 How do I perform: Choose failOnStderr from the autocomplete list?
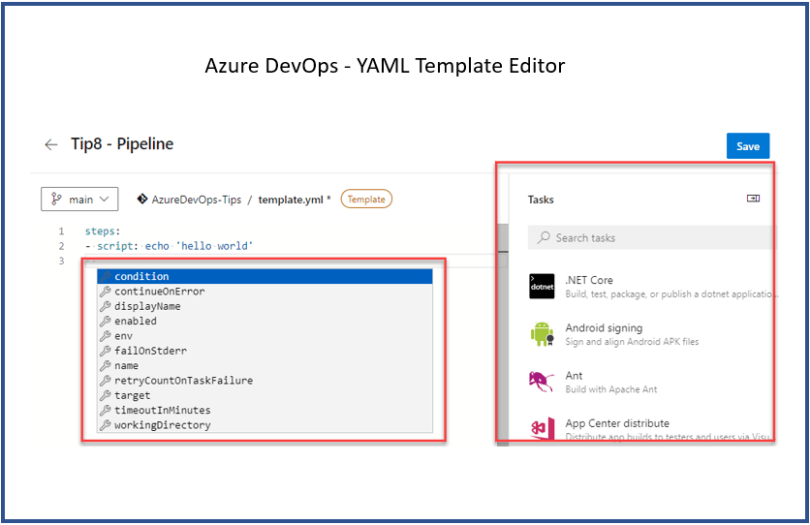264,351
